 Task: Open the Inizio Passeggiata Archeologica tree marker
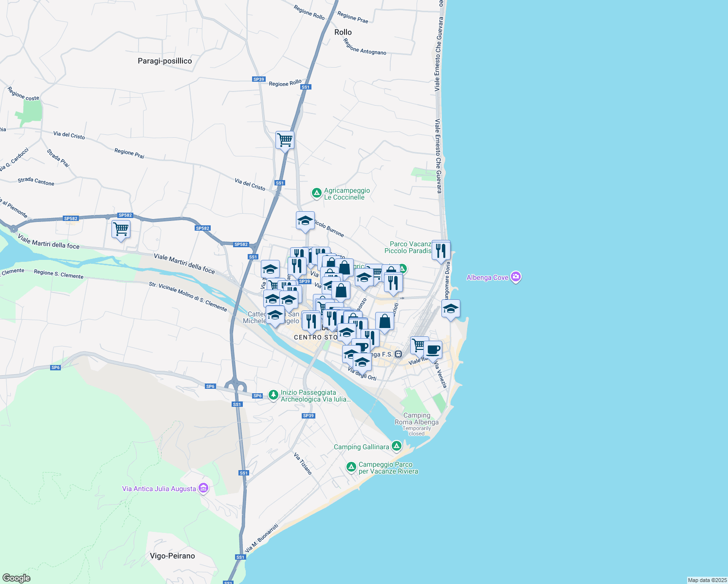273,395
